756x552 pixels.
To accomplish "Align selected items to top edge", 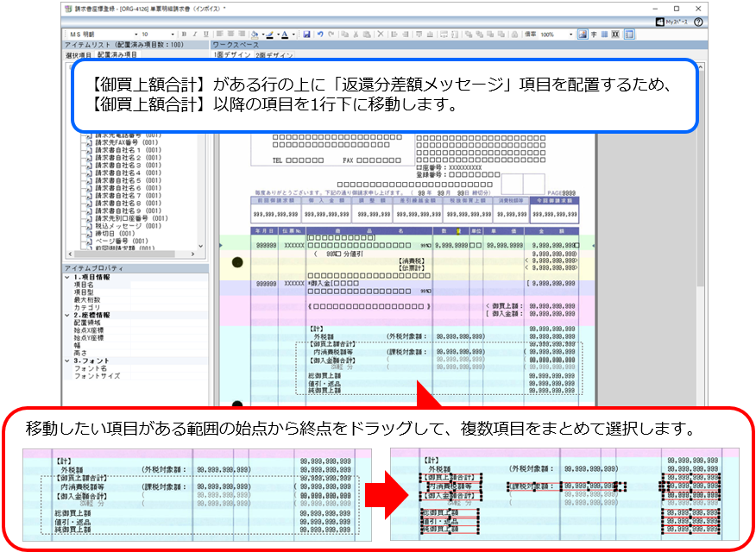I will pyautogui.click(x=419, y=34).
